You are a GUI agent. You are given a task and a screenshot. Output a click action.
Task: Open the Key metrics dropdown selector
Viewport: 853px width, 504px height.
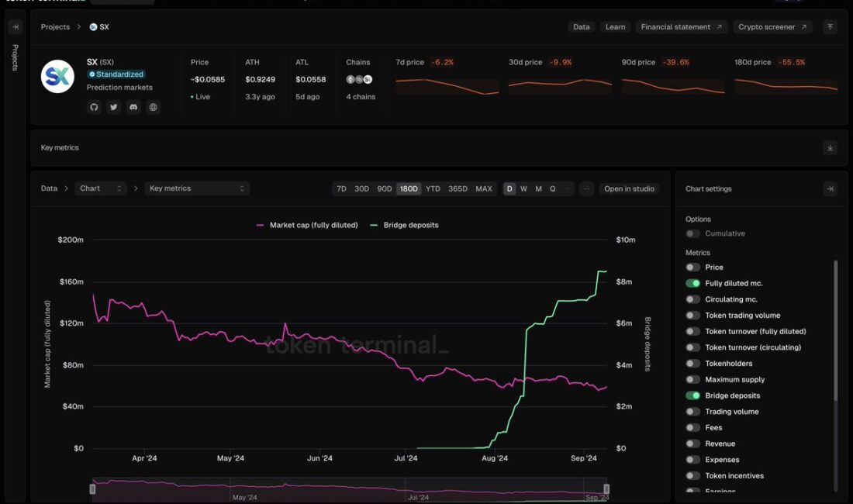197,188
